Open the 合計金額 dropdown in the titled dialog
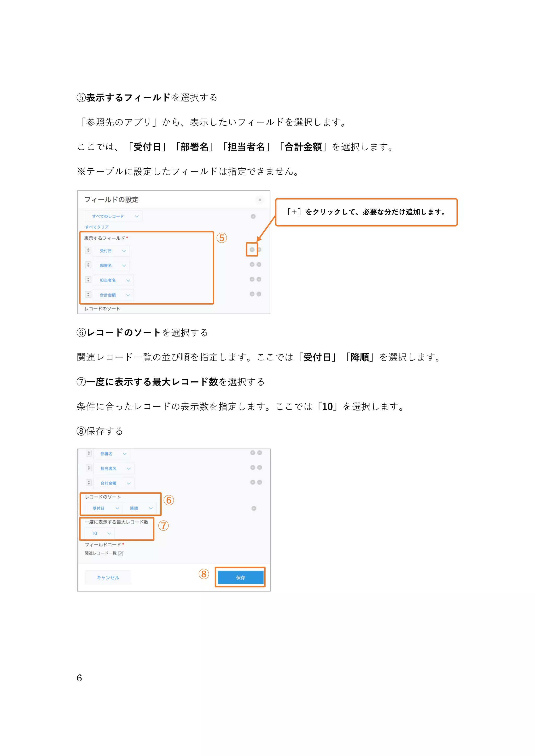The width and height of the screenshot is (535, 756). (113, 295)
